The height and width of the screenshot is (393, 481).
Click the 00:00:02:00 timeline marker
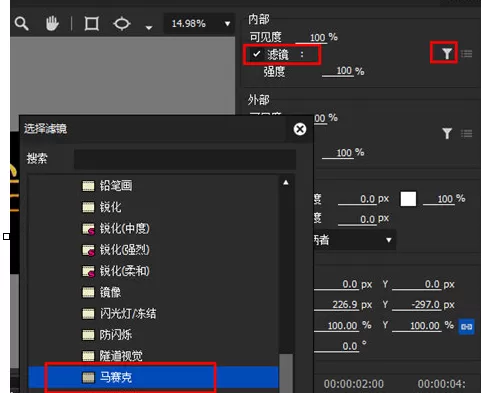(354, 384)
